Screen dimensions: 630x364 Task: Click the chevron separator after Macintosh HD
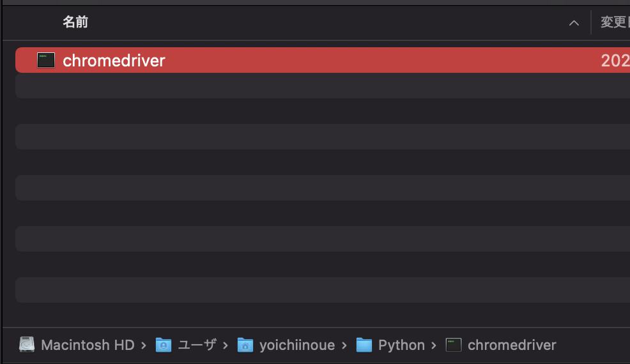144,345
